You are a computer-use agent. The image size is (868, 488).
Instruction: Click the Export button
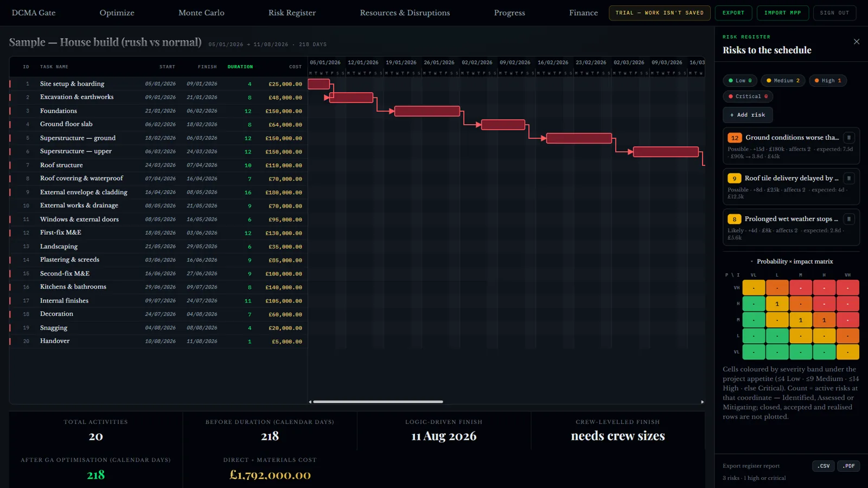click(x=733, y=13)
